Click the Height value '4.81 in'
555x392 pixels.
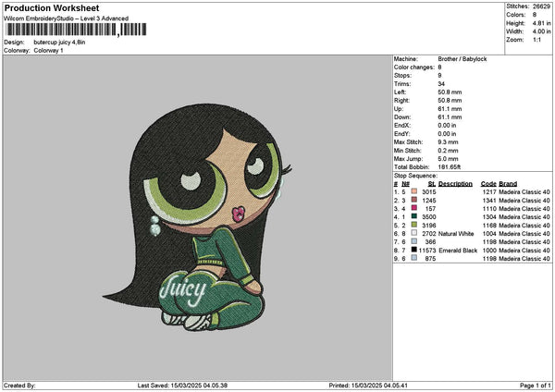(541, 23)
